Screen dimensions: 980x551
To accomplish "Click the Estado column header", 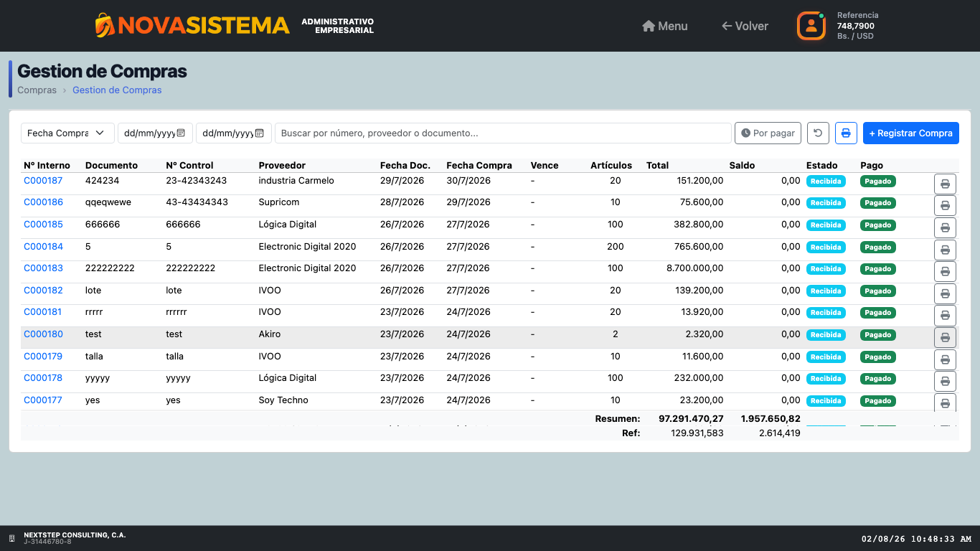I will pyautogui.click(x=821, y=165).
